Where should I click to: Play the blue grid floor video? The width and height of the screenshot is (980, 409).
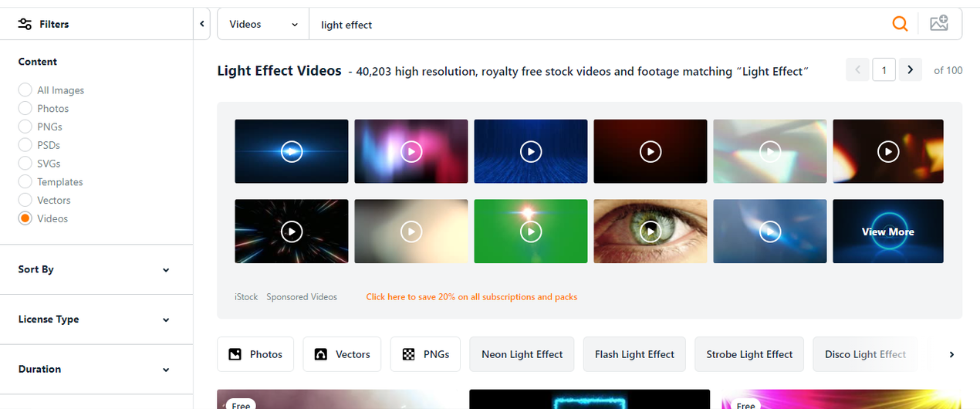coord(530,151)
